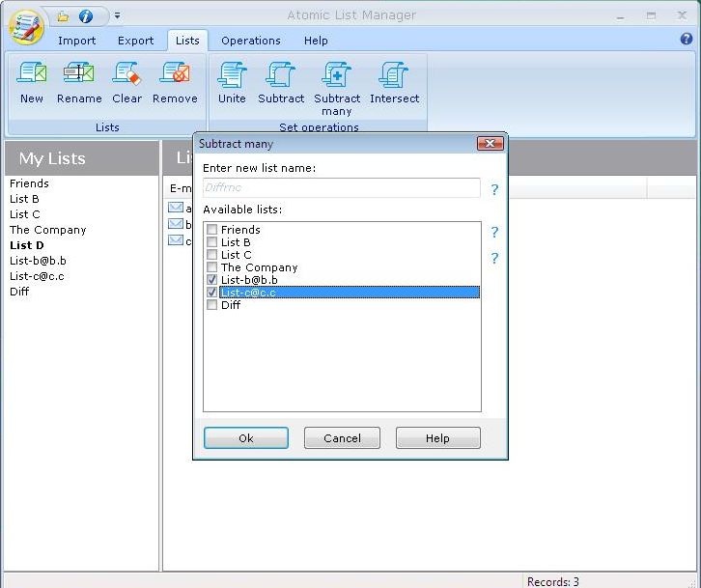This screenshot has height=588, width=701.
Task: Click the third envelope icon in email list
Action: [176, 240]
